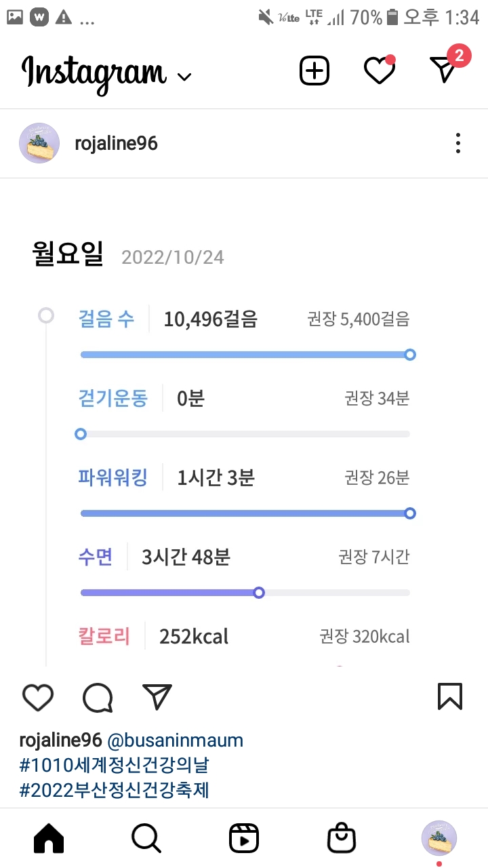
Task: Save the post with bookmark icon
Action: 450,696
